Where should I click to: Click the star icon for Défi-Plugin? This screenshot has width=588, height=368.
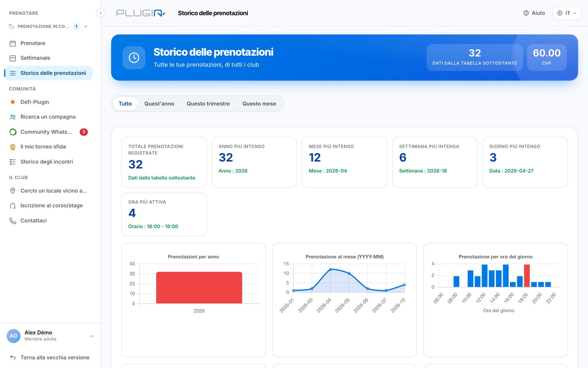[12, 102]
